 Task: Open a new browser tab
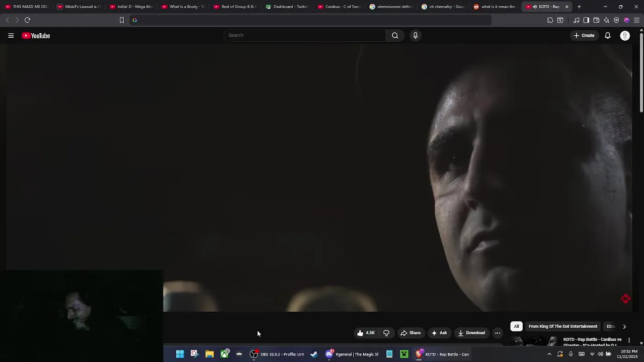click(x=579, y=7)
